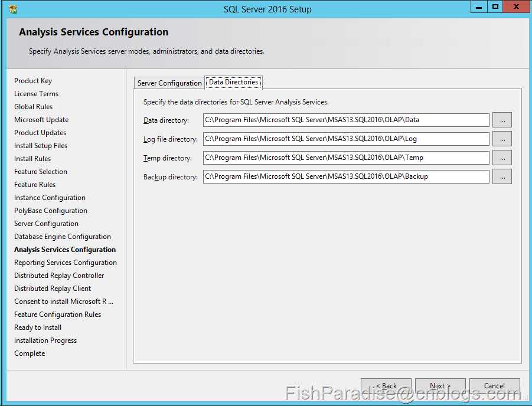The image size is (532, 406).
Task: Click the Product Key step
Action: tap(33, 81)
